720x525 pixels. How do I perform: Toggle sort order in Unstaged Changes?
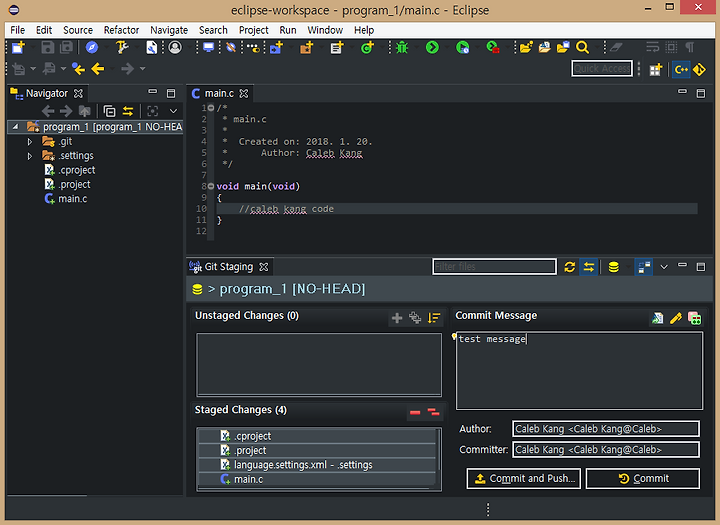click(433, 318)
